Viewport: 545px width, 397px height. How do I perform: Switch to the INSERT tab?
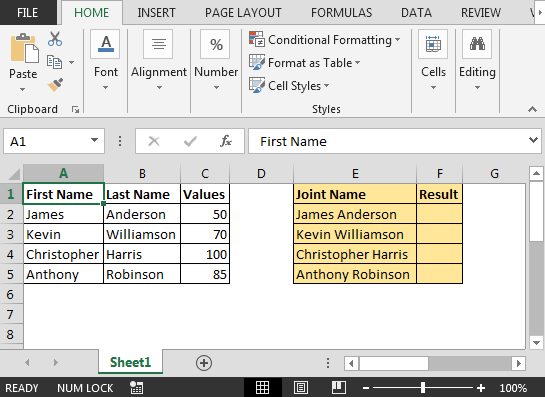156,13
